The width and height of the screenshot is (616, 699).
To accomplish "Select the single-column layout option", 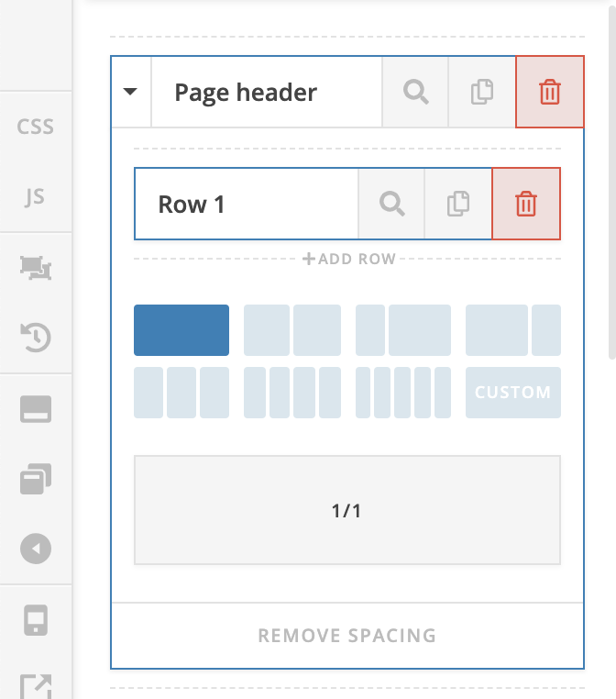I will coord(181,330).
